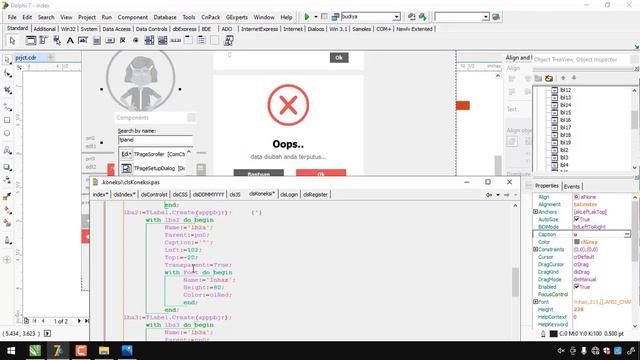This screenshot has width=640, height=360.
Task: Select the arrow pointer in component palette
Action: (x=12, y=40)
